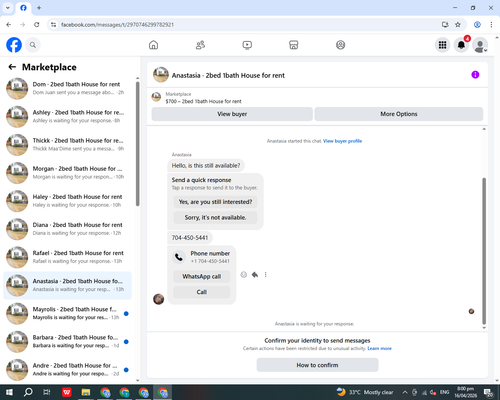Open purple conversation information icon

(x=475, y=75)
